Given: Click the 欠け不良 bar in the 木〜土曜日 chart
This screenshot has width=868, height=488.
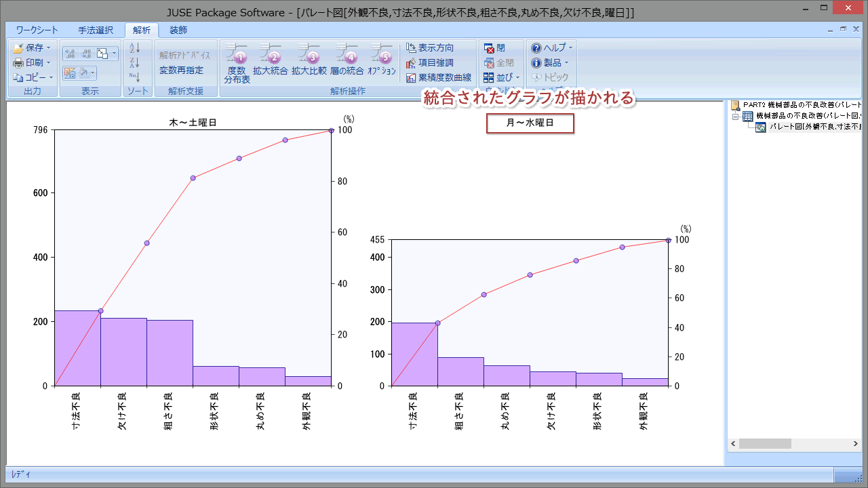Looking at the screenshot, I should point(123,352).
